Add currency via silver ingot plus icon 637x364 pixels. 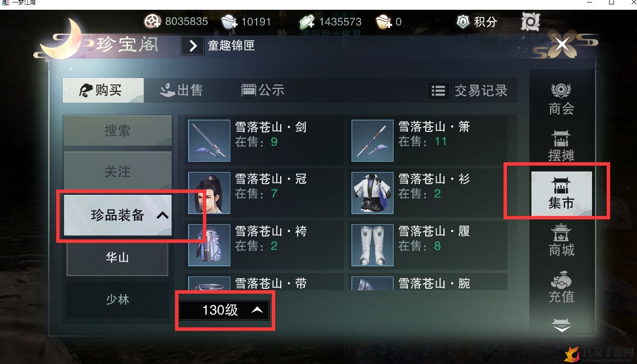(229, 21)
